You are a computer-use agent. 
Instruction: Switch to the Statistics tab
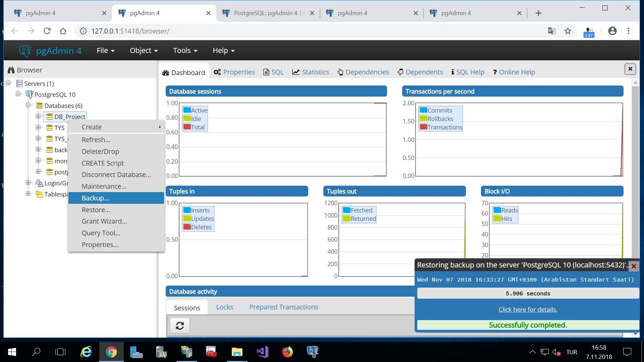coord(310,72)
